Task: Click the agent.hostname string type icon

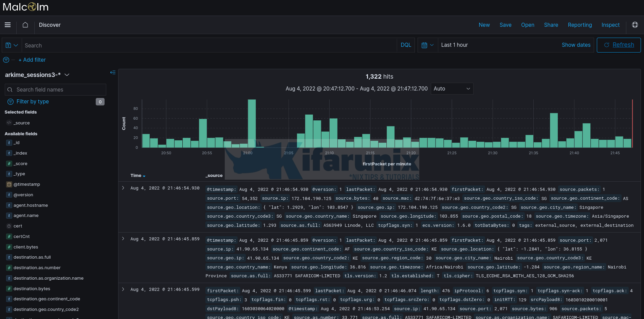Action: click(x=9, y=205)
